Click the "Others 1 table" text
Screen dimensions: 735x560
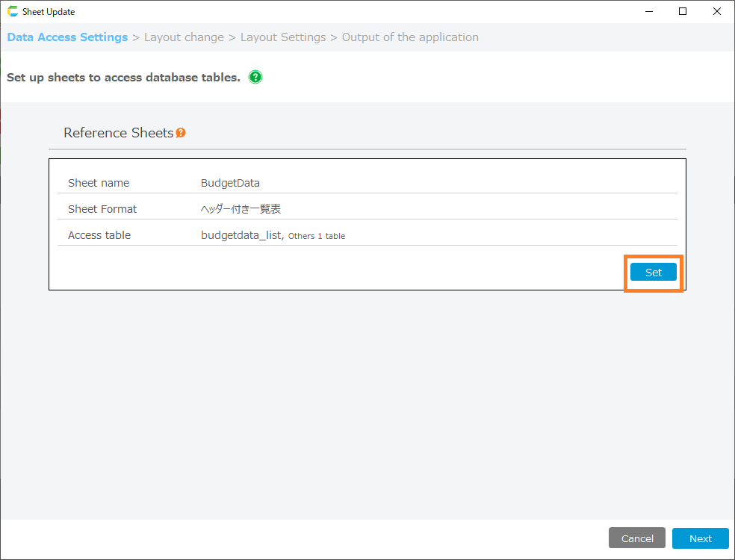[x=317, y=236]
